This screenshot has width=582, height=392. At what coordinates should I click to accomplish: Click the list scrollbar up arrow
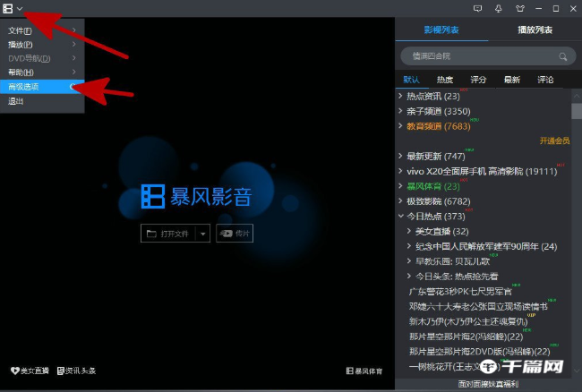577,96
